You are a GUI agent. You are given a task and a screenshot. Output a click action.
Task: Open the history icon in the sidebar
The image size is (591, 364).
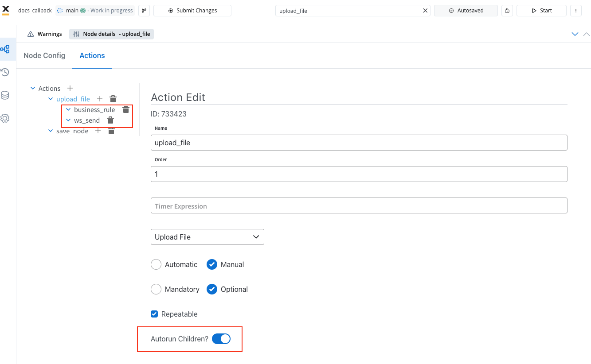click(5, 72)
